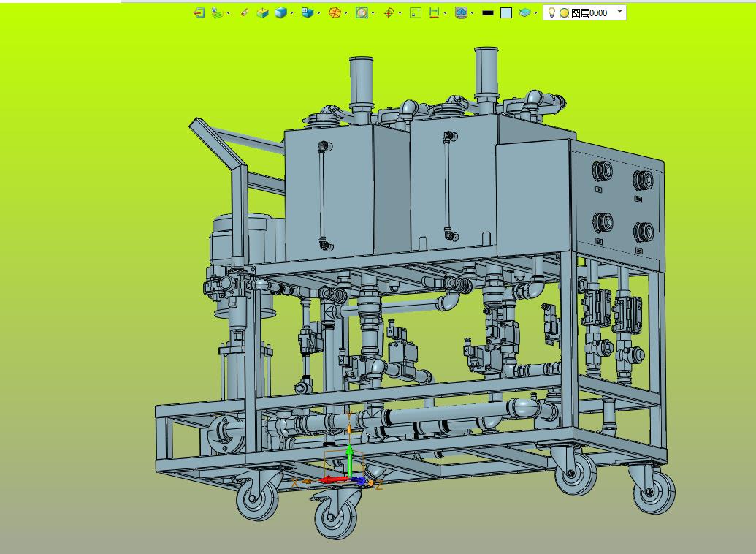Click the green-top box view icon
The height and width of the screenshot is (554, 756).
(262, 13)
